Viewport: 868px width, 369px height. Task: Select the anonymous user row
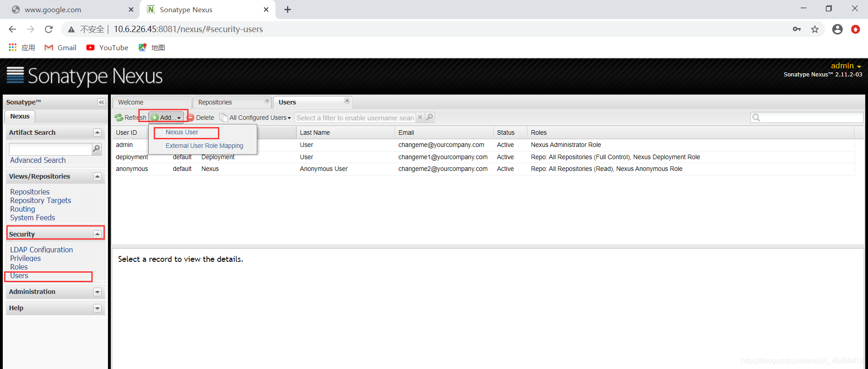pos(483,169)
